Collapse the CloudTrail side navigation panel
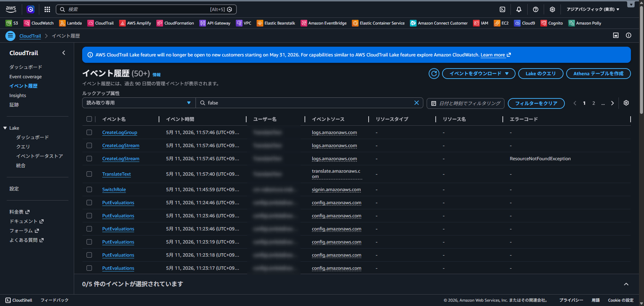Screen dimensions: 644x306 click(64, 53)
